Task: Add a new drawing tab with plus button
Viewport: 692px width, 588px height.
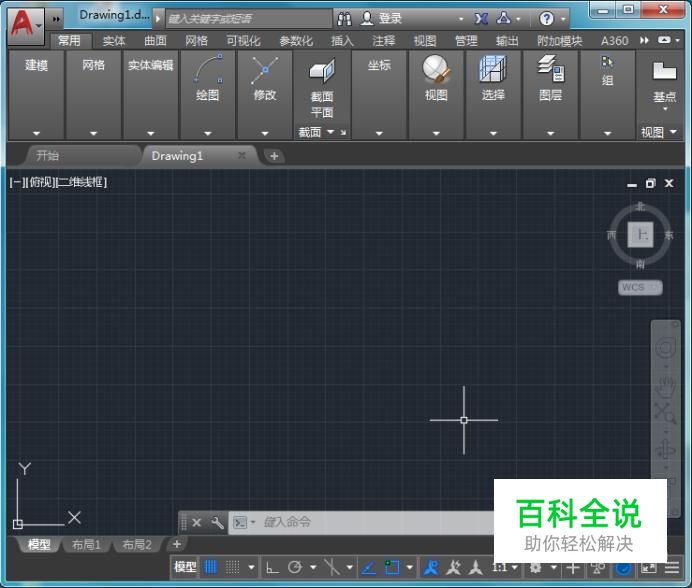Action: (x=274, y=156)
